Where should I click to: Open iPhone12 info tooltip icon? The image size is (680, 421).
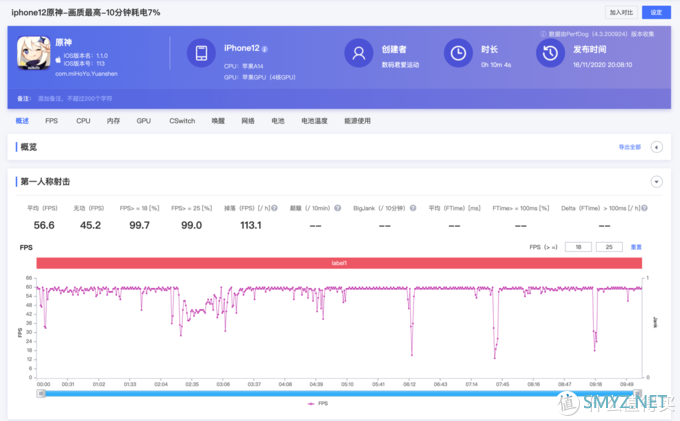point(265,49)
